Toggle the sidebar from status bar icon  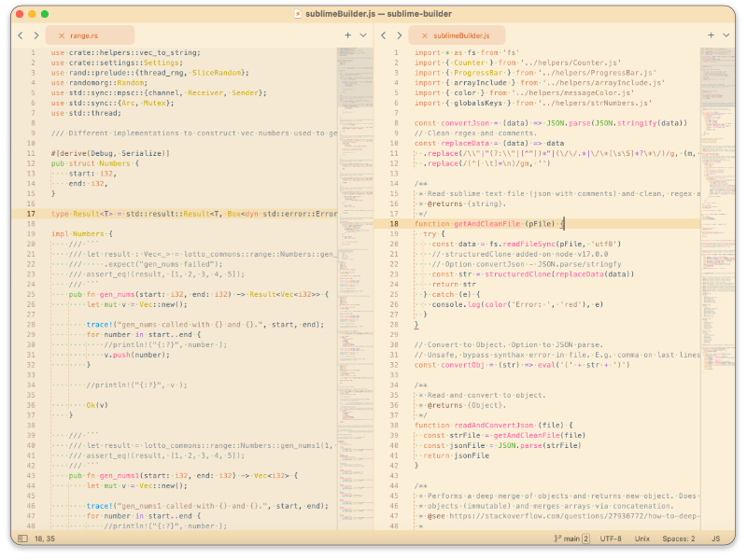(x=22, y=539)
